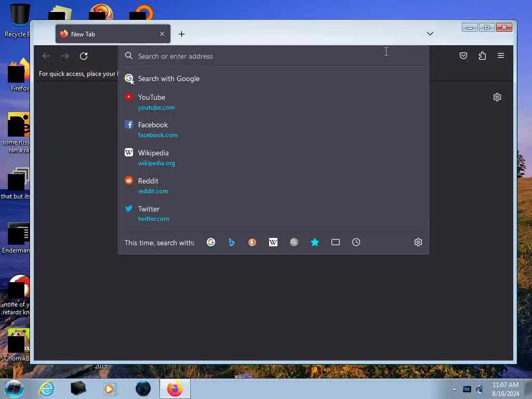Open the twitter.com link
Viewport: 532px width, 399px height.
(x=153, y=219)
